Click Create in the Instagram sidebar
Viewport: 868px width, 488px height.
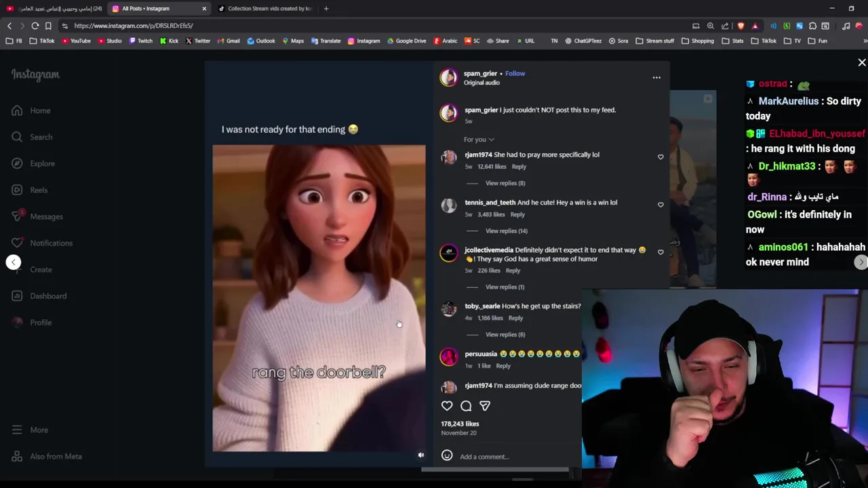pos(32,269)
